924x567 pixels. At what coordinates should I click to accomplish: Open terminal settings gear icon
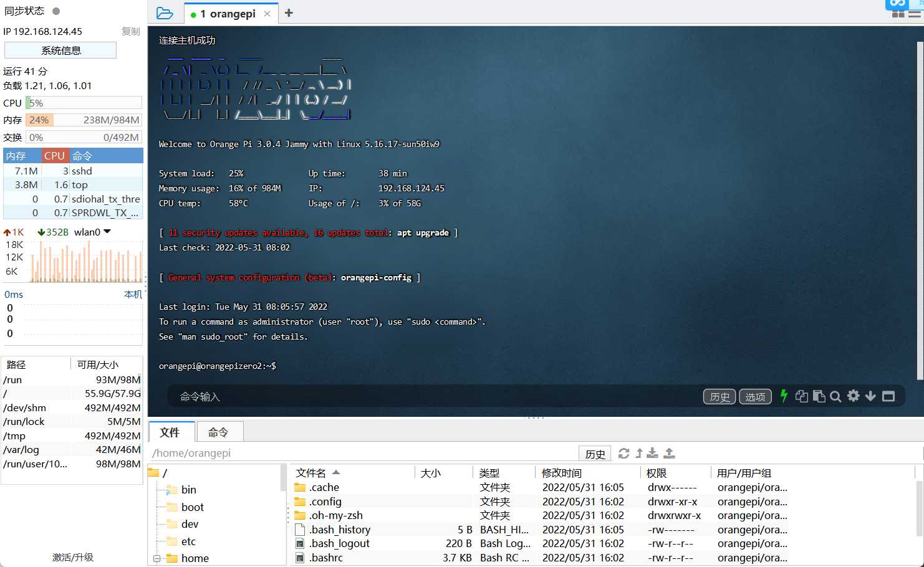click(854, 396)
